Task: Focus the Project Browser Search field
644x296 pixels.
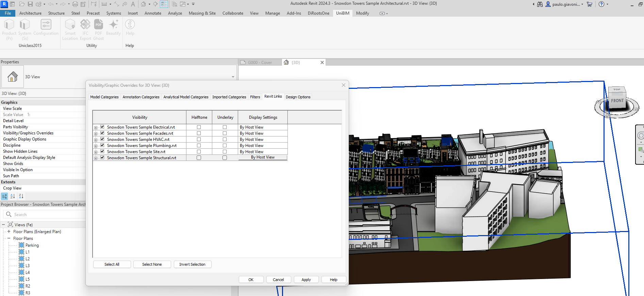Action: click(44, 215)
